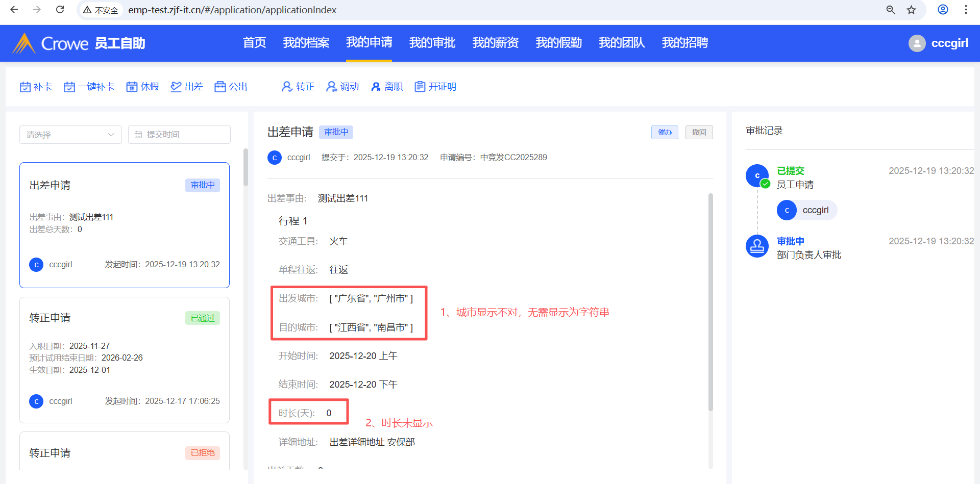
Task: Click the application list scrollbar
Action: tap(246, 167)
